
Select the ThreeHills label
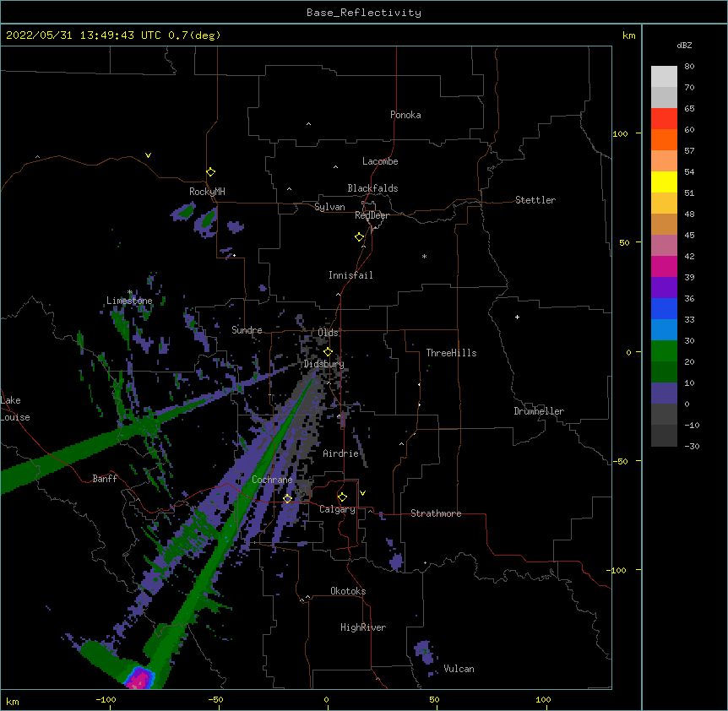click(x=451, y=353)
